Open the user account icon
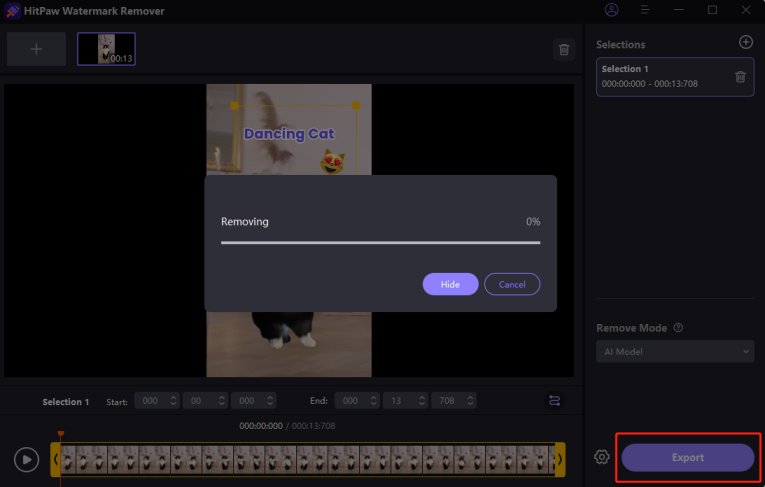Image resolution: width=765 pixels, height=487 pixels. click(612, 10)
